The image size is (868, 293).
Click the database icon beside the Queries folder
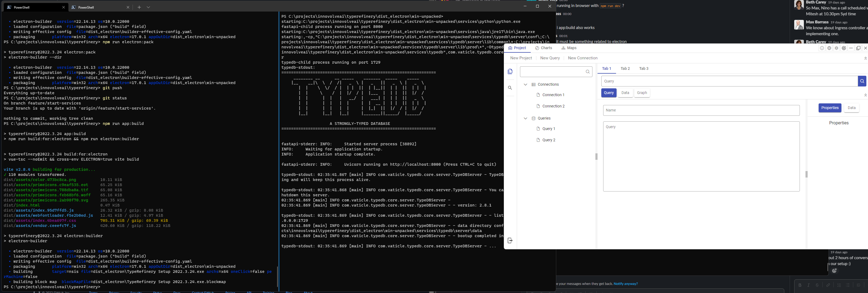coord(533,118)
